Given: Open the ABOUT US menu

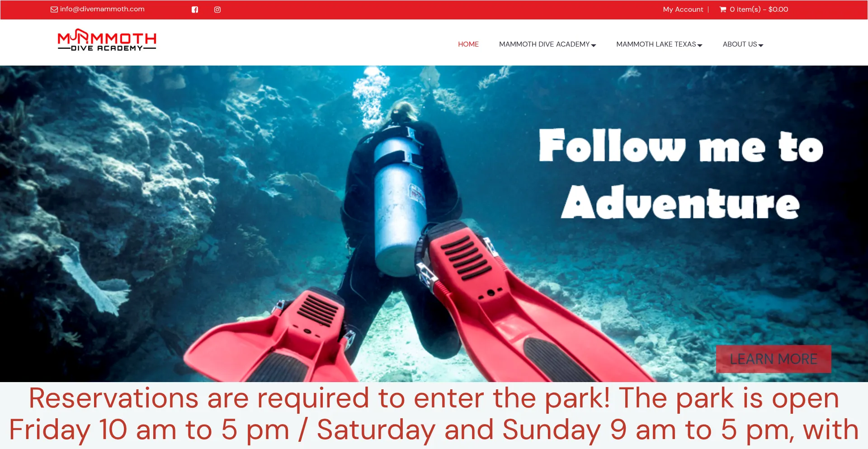Looking at the screenshot, I should click(740, 44).
